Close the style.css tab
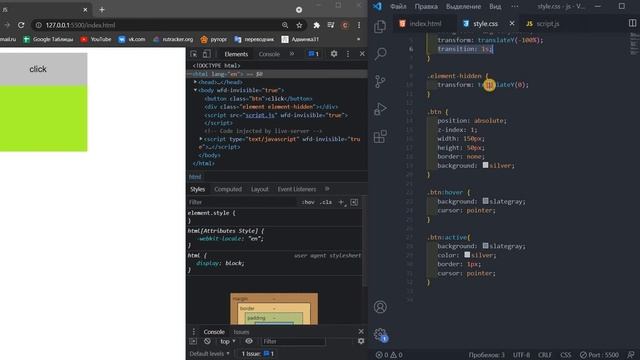Viewport: 640px width, 360px height. coord(512,23)
